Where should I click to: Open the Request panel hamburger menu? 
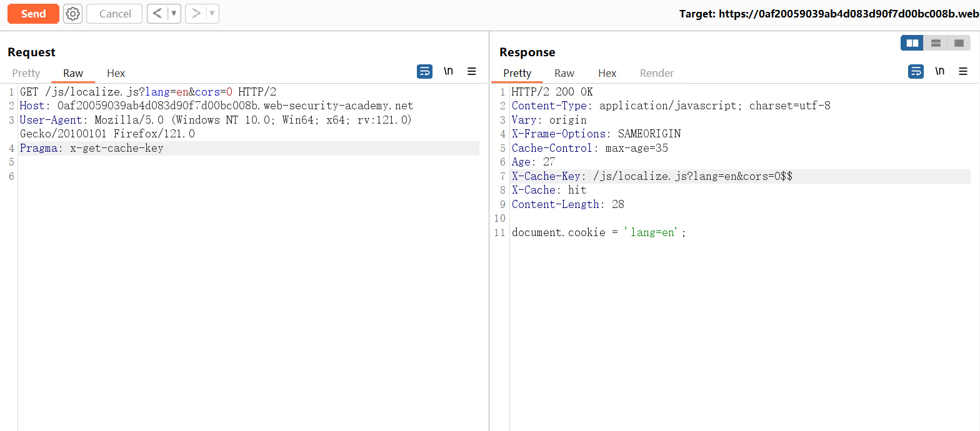(472, 71)
